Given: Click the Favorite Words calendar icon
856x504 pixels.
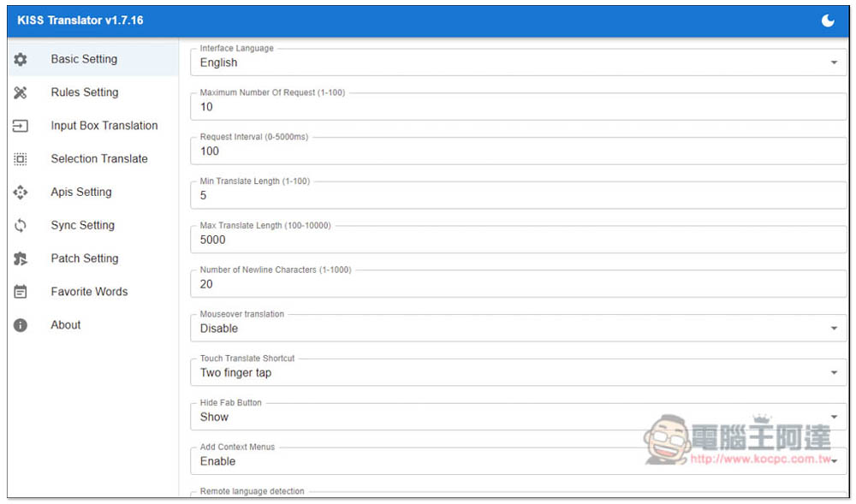Looking at the screenshot, I should click(21, 292).
